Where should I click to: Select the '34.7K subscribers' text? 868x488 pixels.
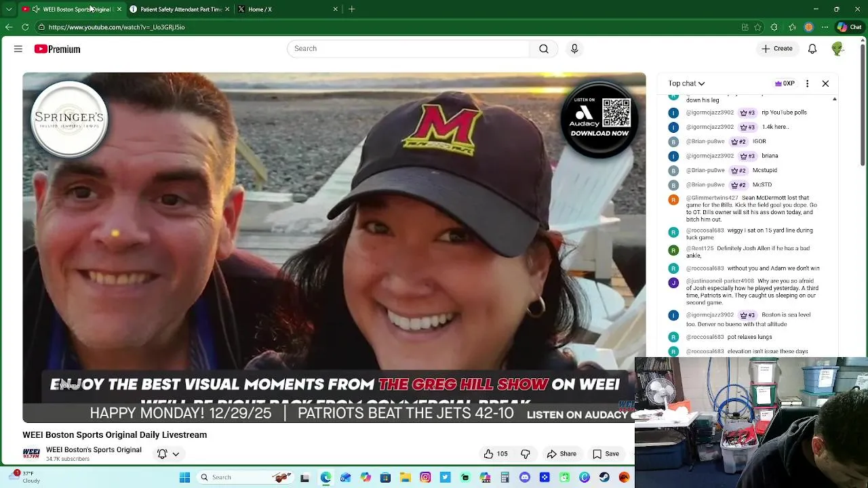click(68, 459)
